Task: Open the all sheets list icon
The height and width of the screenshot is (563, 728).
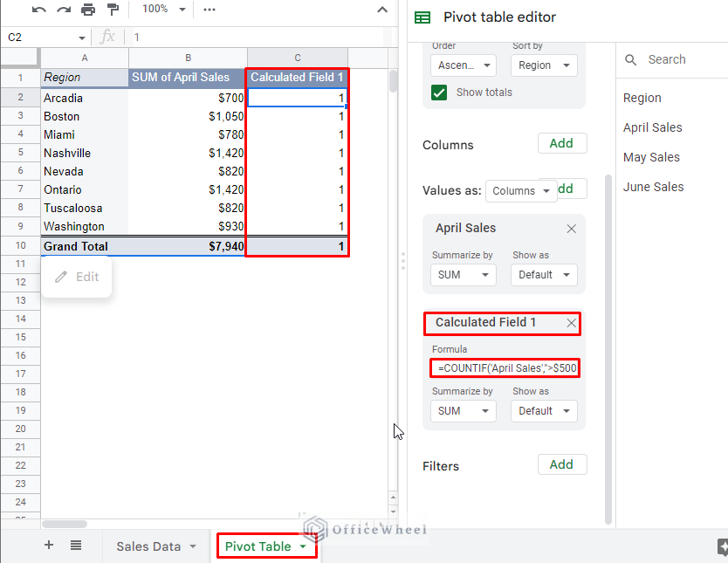Action: [76, 546]
